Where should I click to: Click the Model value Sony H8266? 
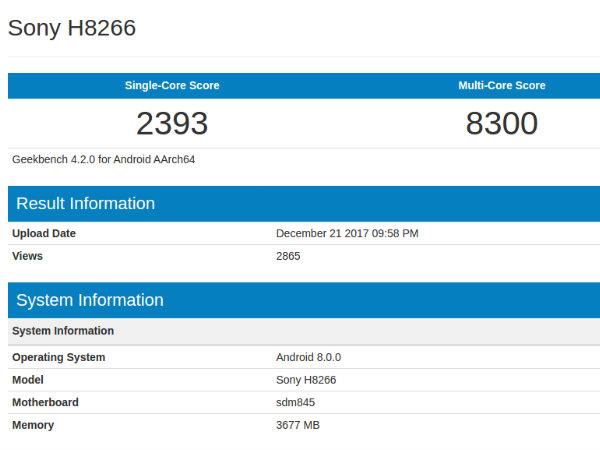(306, 380)
